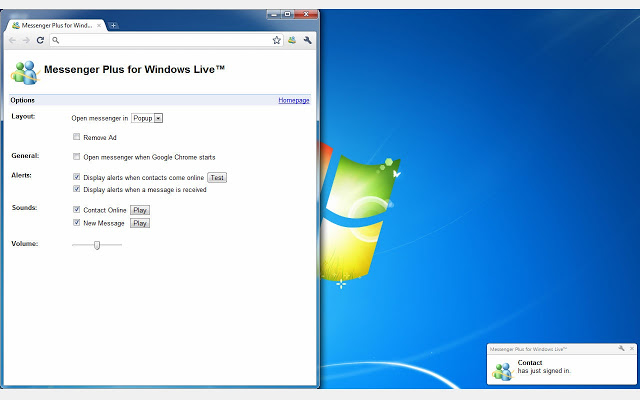Open the Popup layout dropdown
Viewport: 640px width, 400px height.
(147, 118)
